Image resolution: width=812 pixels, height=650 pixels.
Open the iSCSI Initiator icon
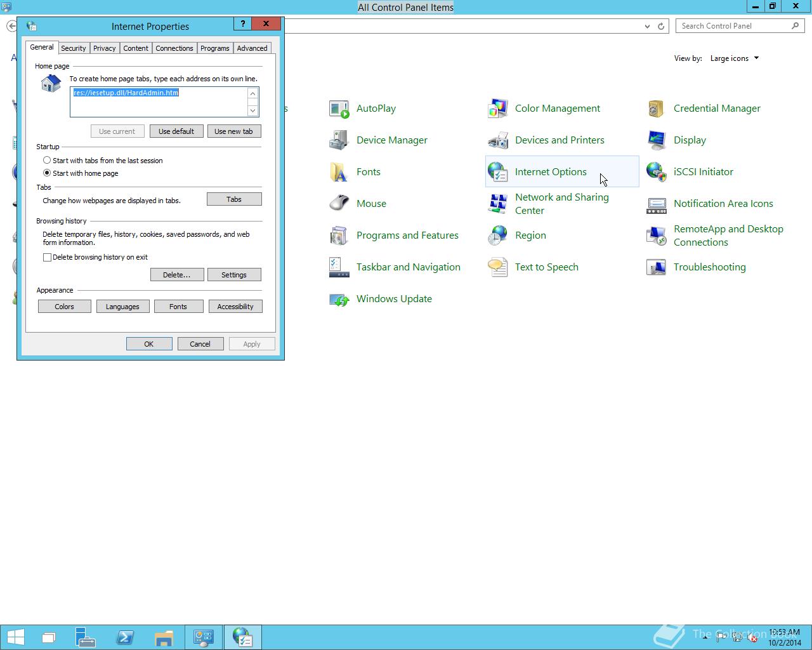point(657,172)
